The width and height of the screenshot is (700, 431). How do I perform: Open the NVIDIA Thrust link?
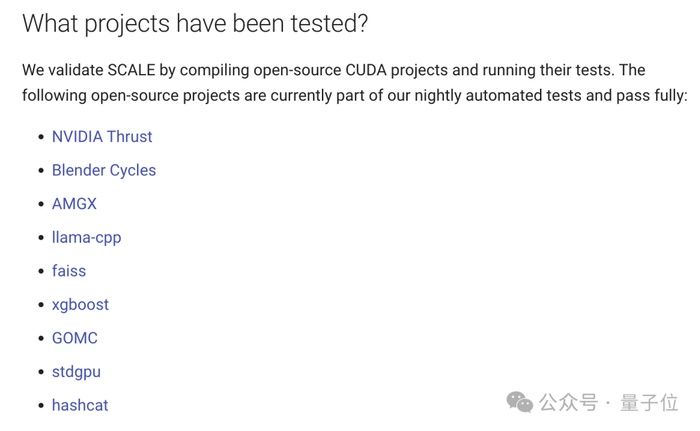click(x=102, y=137)
